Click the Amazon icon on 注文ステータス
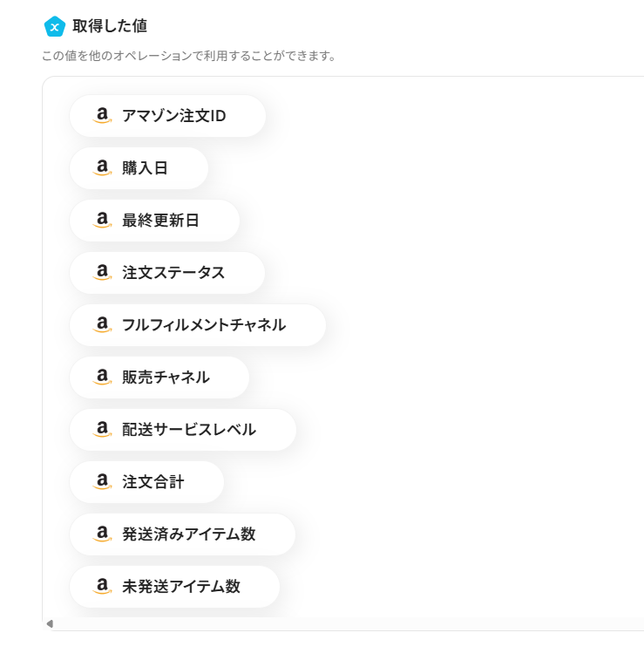 coord(103,273)
